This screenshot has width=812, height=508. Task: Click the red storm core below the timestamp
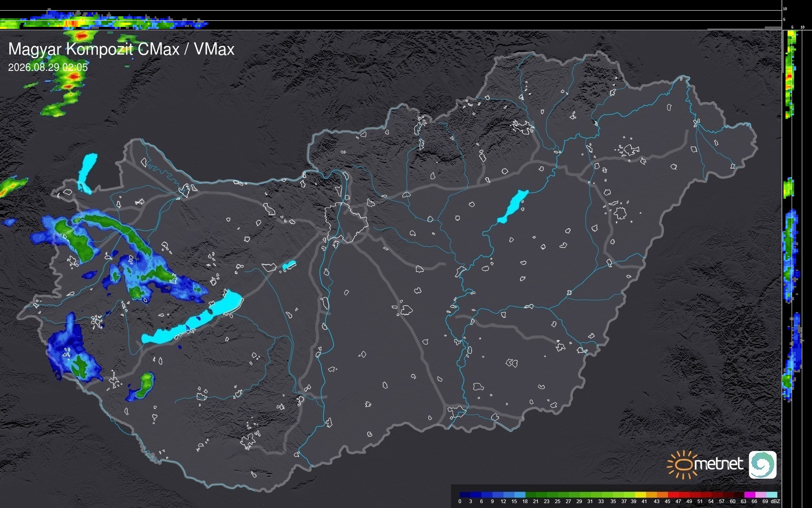pyautogui.click(x=74, y=76)
